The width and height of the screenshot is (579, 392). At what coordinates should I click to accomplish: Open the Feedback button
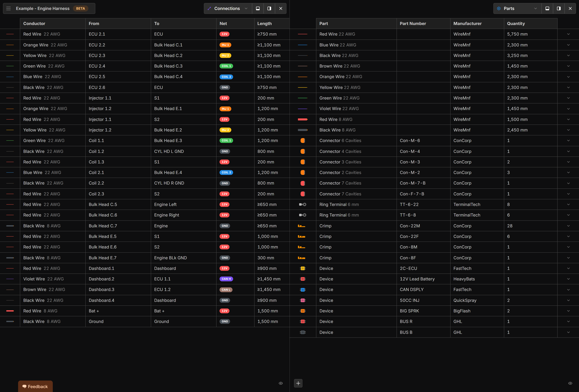point(35,387)
